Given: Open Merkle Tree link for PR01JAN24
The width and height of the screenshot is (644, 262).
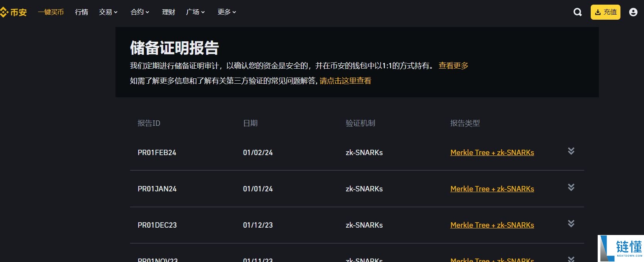Looking at the screenshot, I should (x=492, y=189).
